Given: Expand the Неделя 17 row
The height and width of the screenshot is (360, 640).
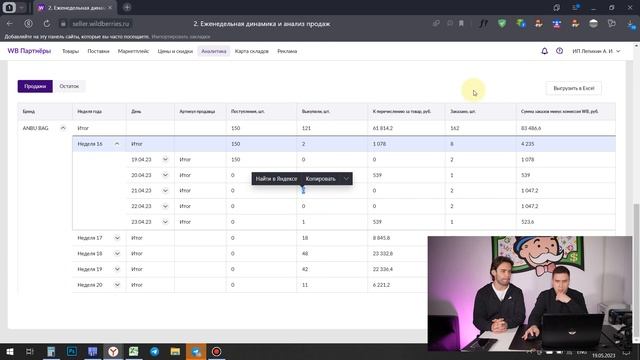Looking at the screenshot, I should point(117,238).
